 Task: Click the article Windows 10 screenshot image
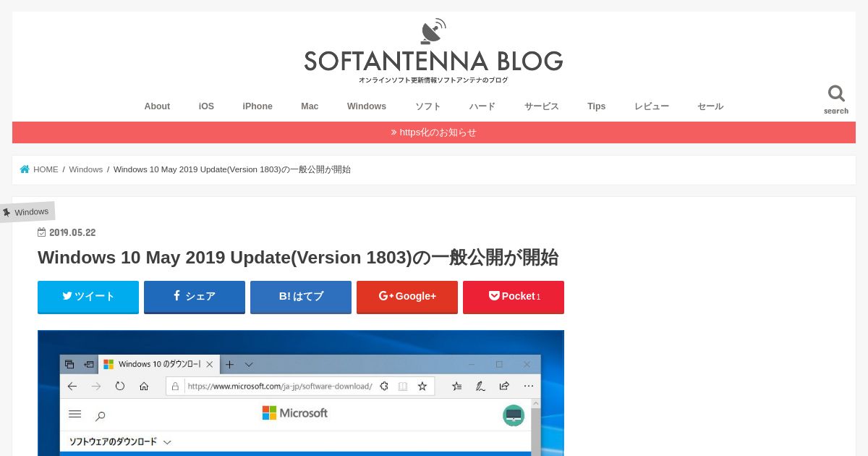tap(301, 393)
